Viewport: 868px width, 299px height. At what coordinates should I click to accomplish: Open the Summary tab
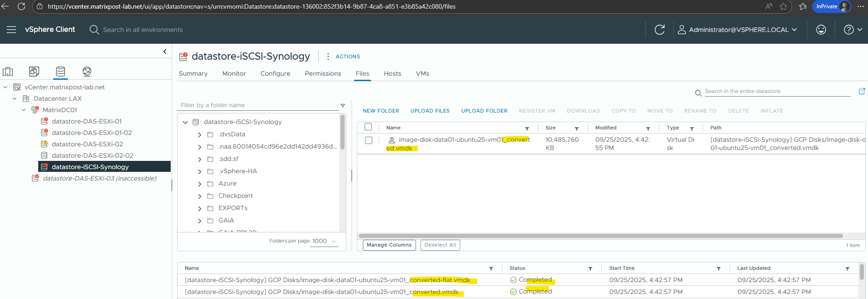click(193, 73)
